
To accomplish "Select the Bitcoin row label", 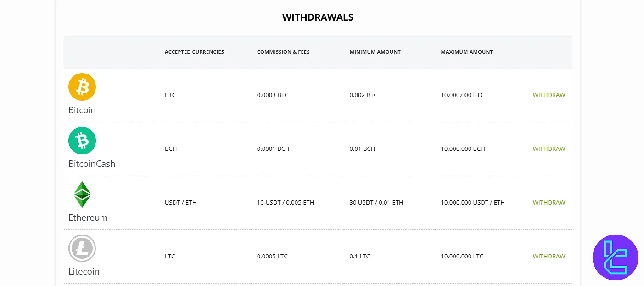I will tap(82, 110).
